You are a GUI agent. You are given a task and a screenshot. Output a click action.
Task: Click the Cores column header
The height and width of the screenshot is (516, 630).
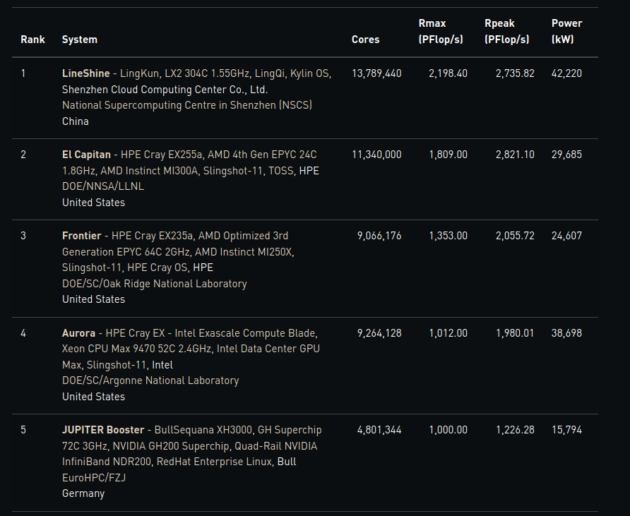[x=365, y=39]
